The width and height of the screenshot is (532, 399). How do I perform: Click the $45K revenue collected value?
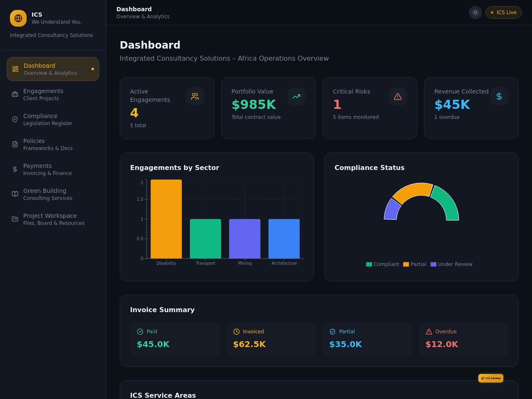pos(452,105)
